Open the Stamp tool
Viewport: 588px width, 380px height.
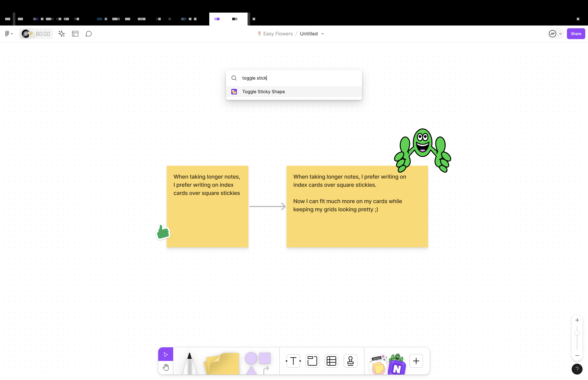pyautogui.click(x=350, y=361)
